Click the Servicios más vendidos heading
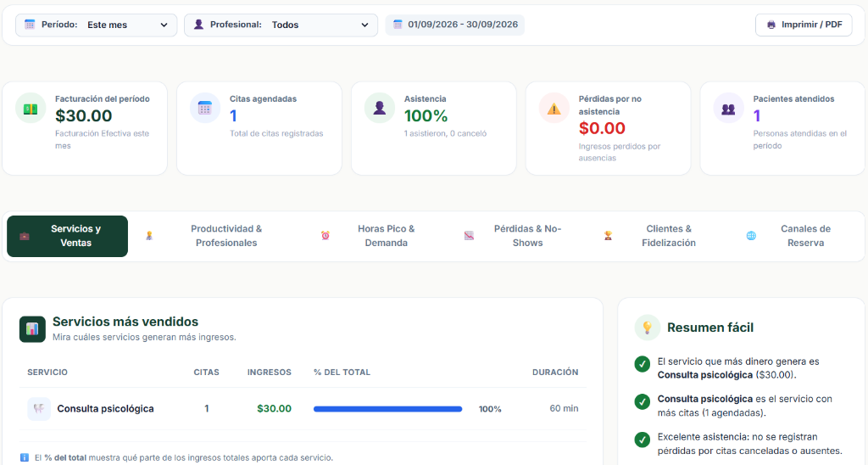This screenshot has width=868, height=465. 125,322
